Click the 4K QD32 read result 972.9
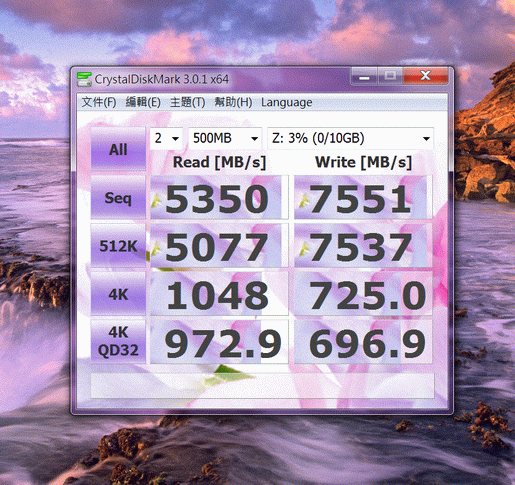This screenshot has width=515, height=485. [x=219, y=342]
